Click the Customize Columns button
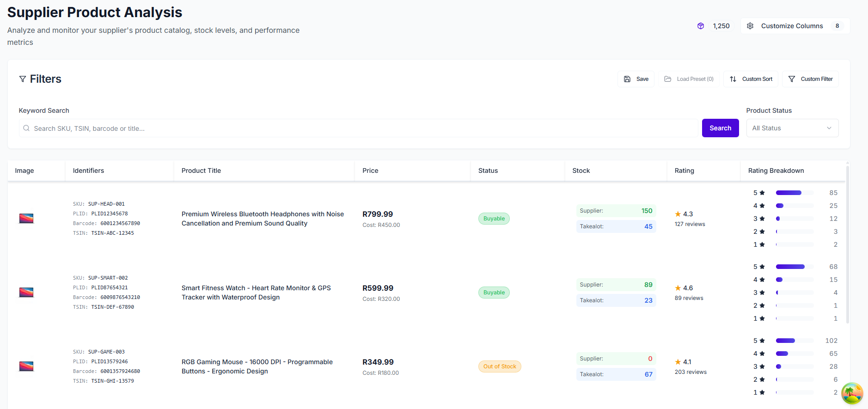868x409 pixels. (795, 26)
